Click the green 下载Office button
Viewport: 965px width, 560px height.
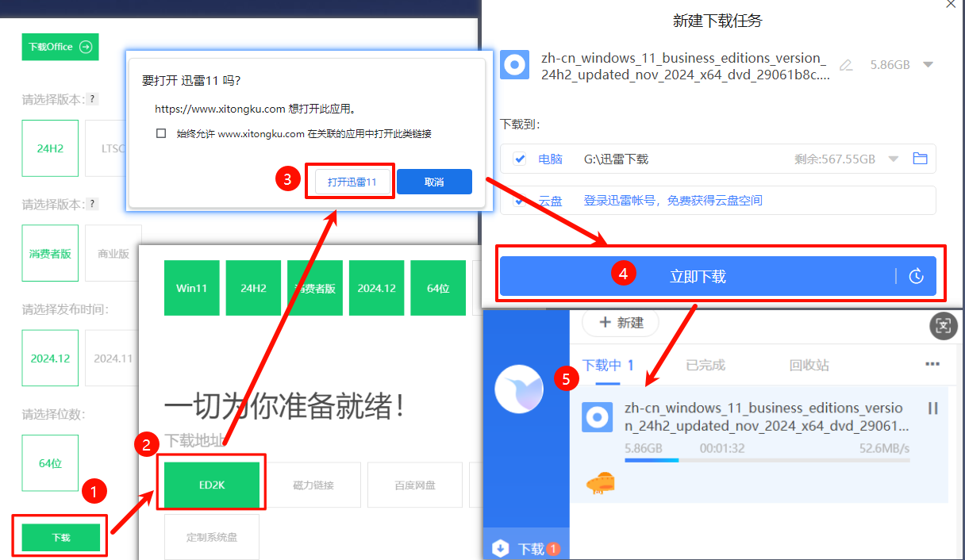pos(60,47)
